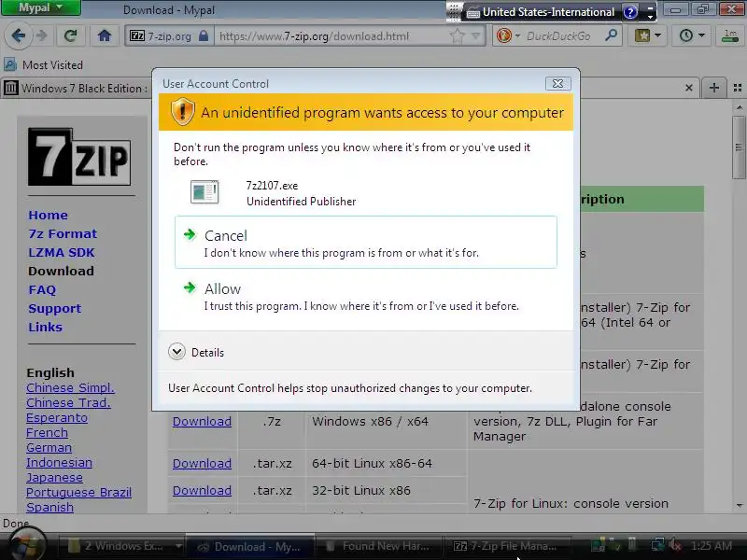This screenshot has width=747, height=560.
Task: Switch language to French
Action: pyautogui.click(x=47, y=432)
